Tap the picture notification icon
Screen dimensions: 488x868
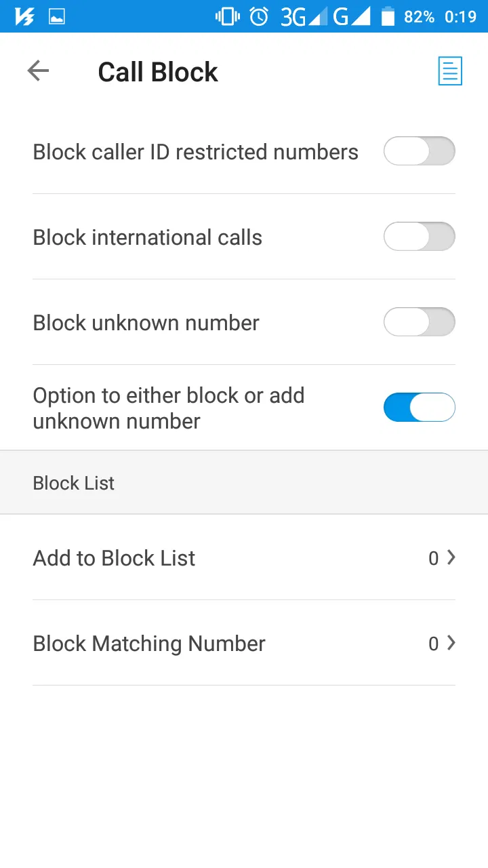[57, 16]
